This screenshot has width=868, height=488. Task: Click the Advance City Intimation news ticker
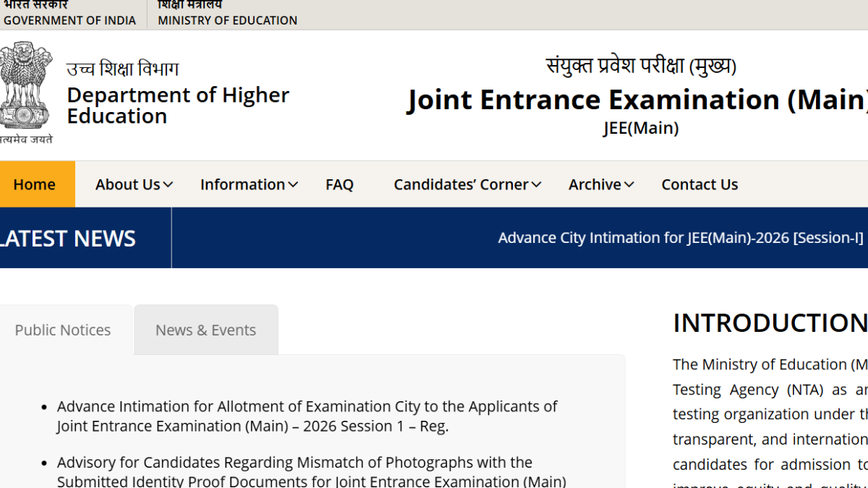coord(680,238)
